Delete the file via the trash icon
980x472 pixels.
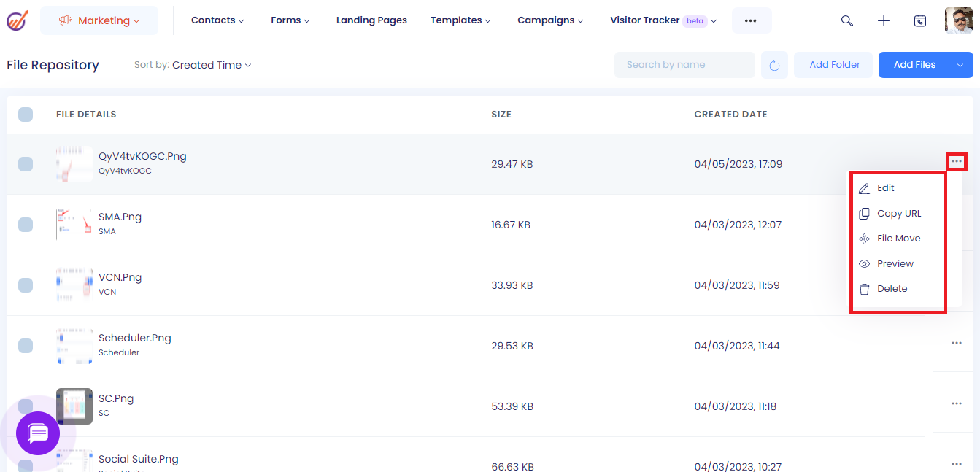click(865, 288)
